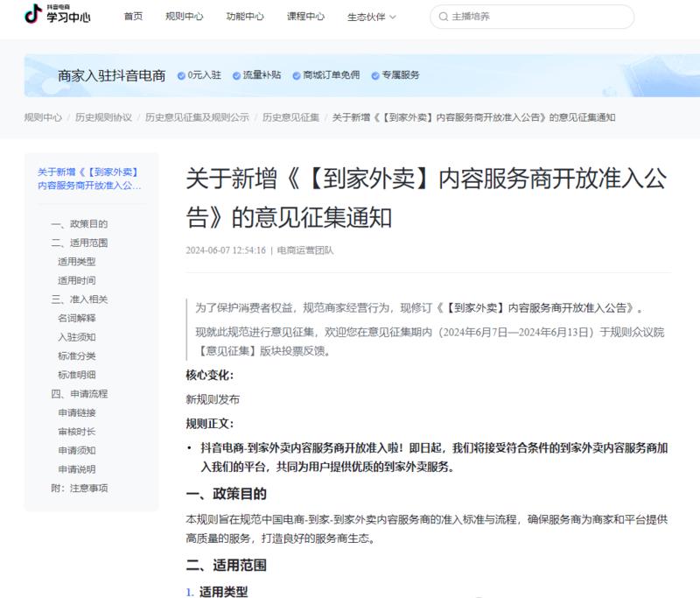
Task: Click the current article breadcrumb title
Action: point(473,117)
